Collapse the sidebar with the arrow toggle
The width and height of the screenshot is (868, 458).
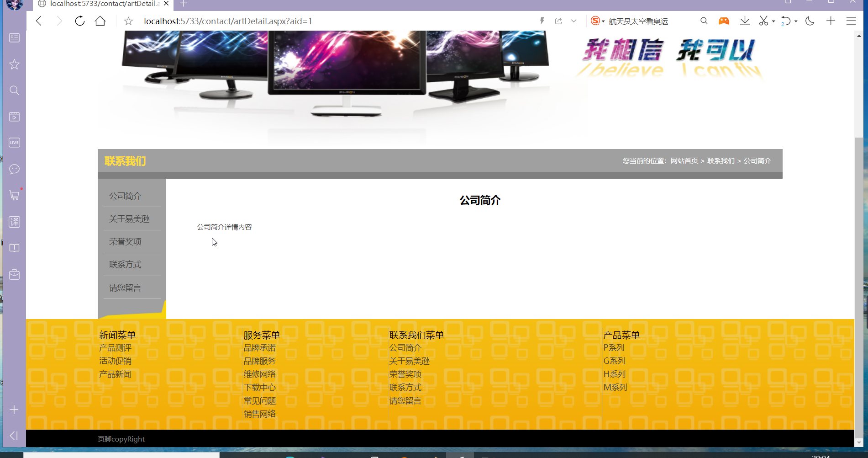14,436
